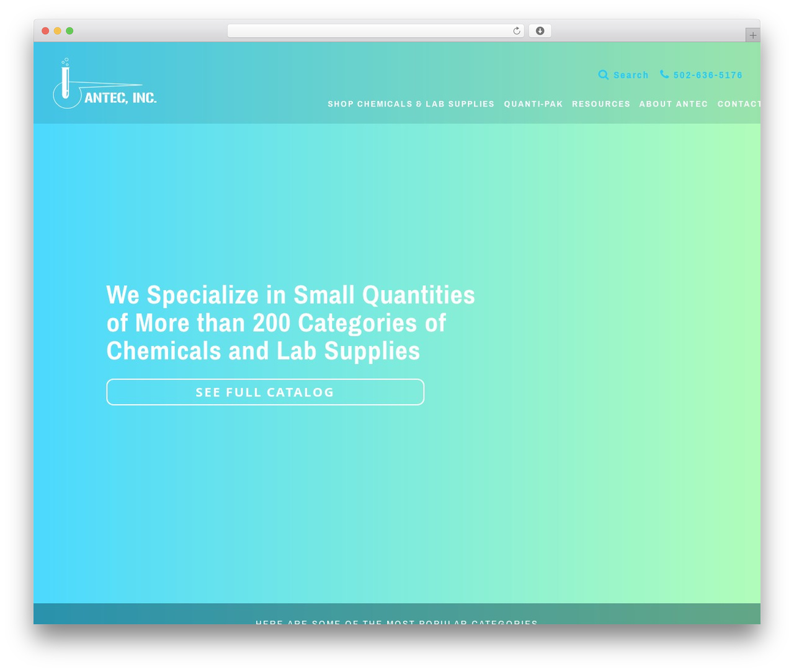Maximize the window with the green button

(x=69, y=31)
